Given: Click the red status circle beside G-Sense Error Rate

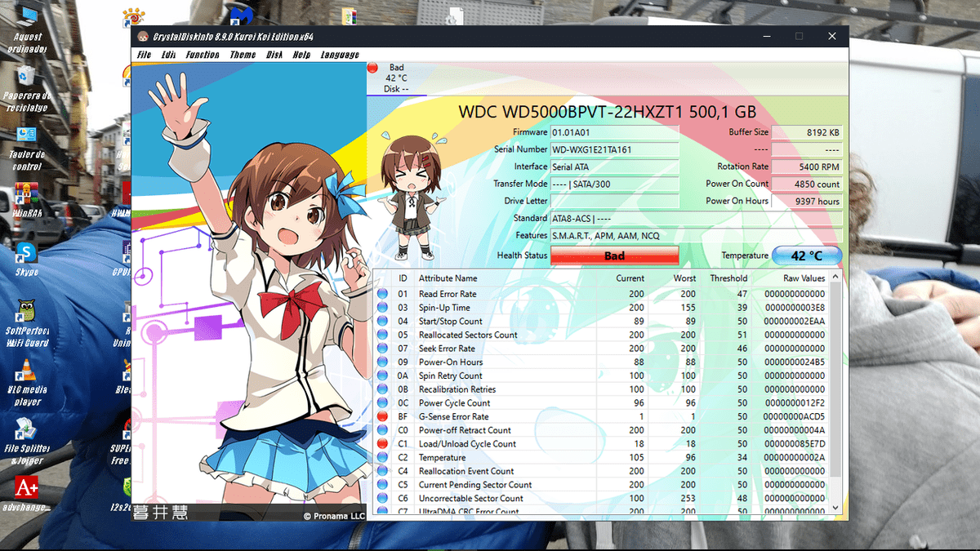Looking at the screenshot, I should point(381,416).
